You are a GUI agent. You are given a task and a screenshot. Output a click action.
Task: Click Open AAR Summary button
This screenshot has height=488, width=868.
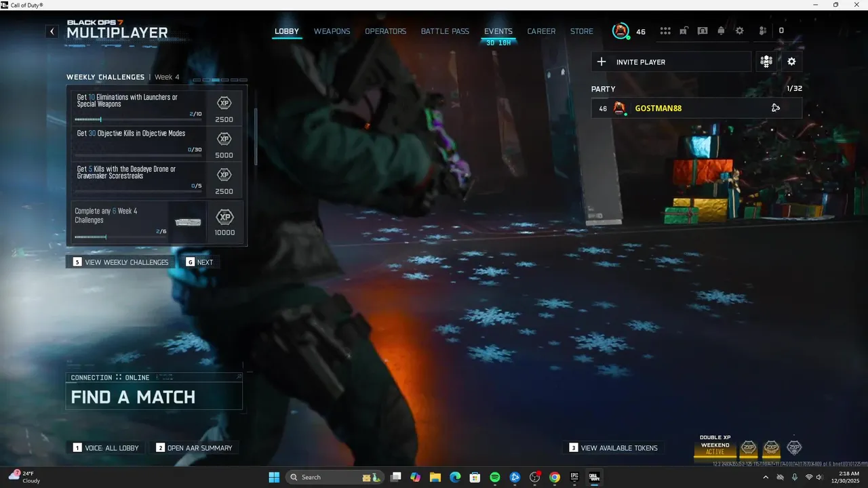click(x=195, y=448)
